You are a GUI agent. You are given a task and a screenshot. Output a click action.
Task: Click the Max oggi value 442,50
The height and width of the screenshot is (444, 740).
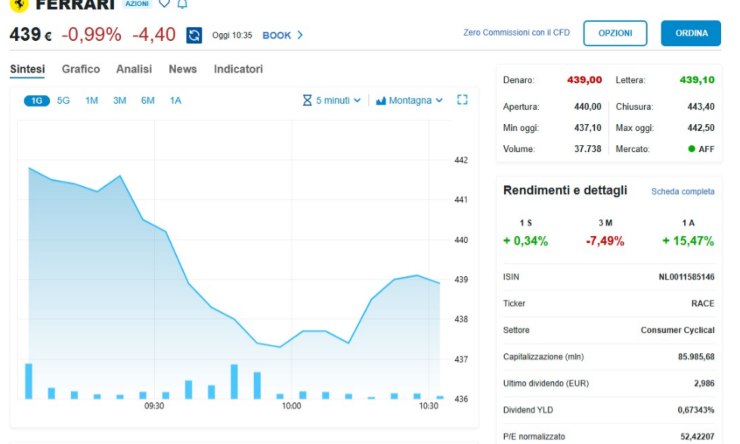pos(701,128)
